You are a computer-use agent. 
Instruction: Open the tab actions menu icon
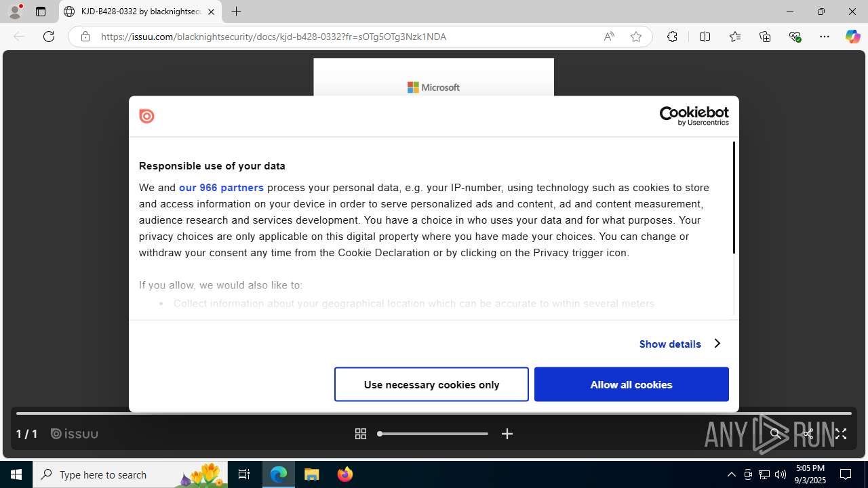[x=41, y=12]
